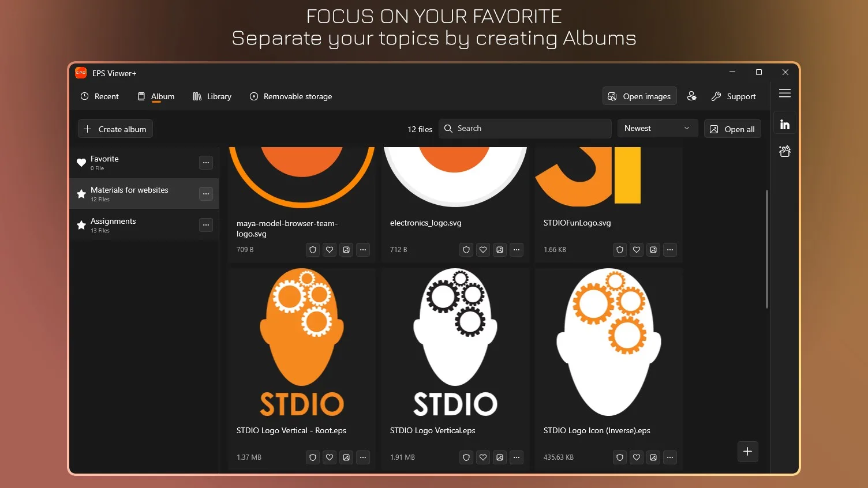The height and width of the screenshot is (488, 868).
Task: Open more options for maya-model-browser-team-logo.svg
Action: [x=363, y=250]
